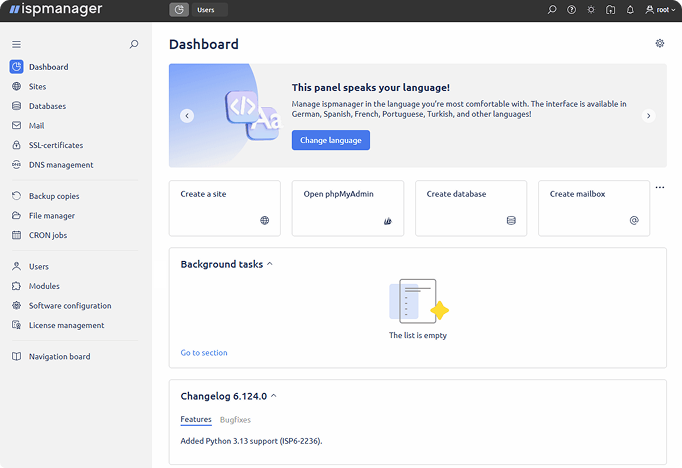682x468 pixels.
Task: Click the Change language button
Action: pyautogui.click(x=330, y=141)
